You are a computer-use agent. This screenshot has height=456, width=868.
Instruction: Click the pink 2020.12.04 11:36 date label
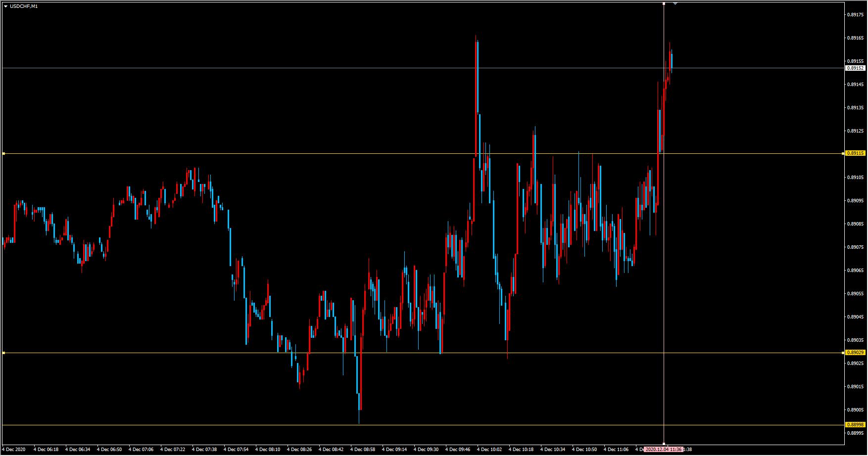[x=664, y=450]
